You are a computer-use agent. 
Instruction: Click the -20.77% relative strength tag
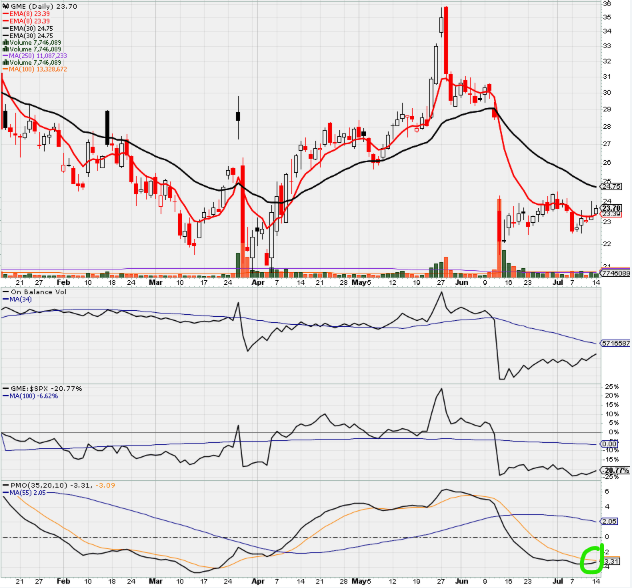click(615, 470)
